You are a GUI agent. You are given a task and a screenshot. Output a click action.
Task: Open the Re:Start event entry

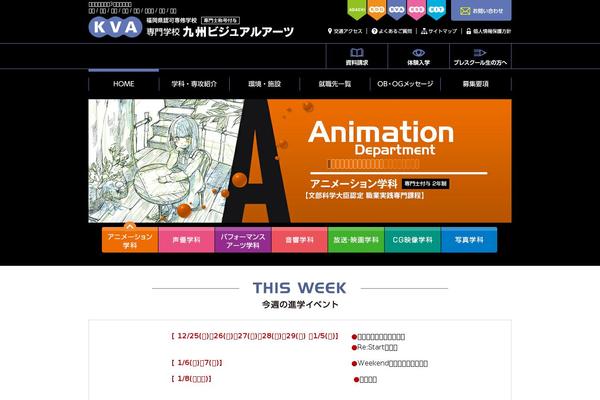click(375, 348)
